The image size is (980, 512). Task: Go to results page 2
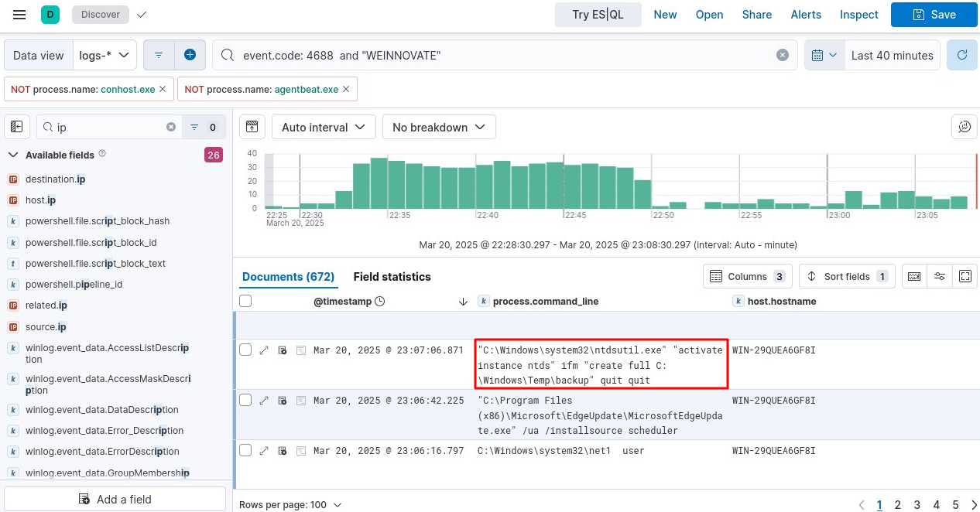[x=898, y=505]
